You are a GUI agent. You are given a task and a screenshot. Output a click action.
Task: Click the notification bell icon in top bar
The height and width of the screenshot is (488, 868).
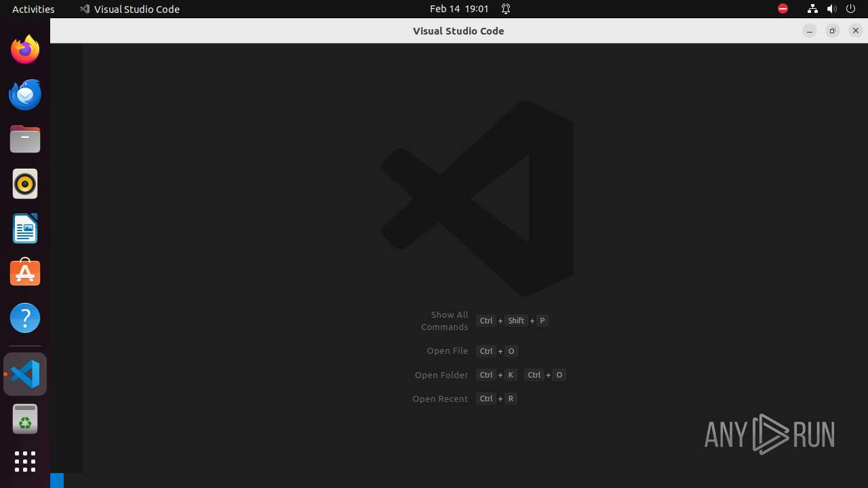click(506, 9)
